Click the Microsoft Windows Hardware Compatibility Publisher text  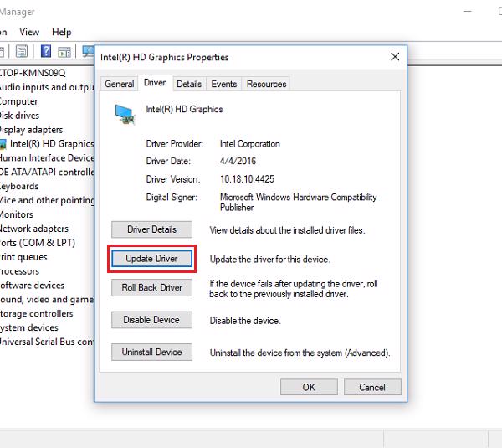click(299, 202)
